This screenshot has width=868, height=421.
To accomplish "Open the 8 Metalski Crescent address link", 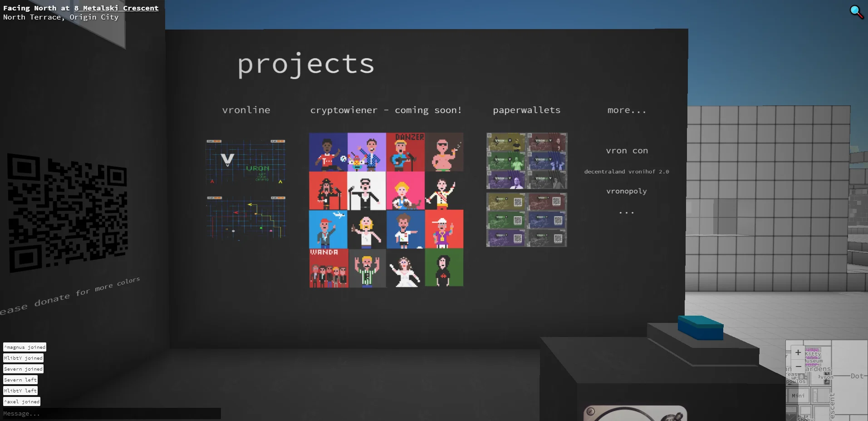I will (117, 8).
